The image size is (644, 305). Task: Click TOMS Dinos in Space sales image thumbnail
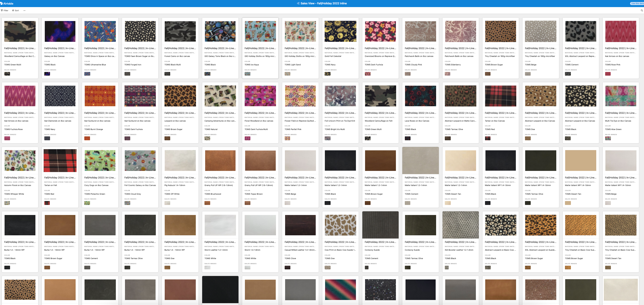87,74
